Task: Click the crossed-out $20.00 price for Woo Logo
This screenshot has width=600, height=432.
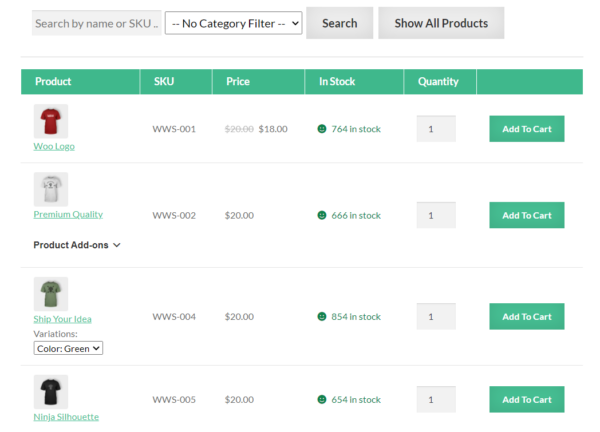Action: tap(239, 129)
